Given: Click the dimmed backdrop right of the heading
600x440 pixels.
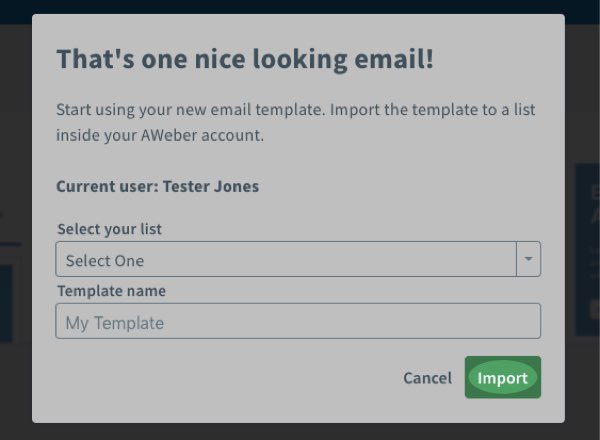Looking at the screenshot, I should 583,59.
